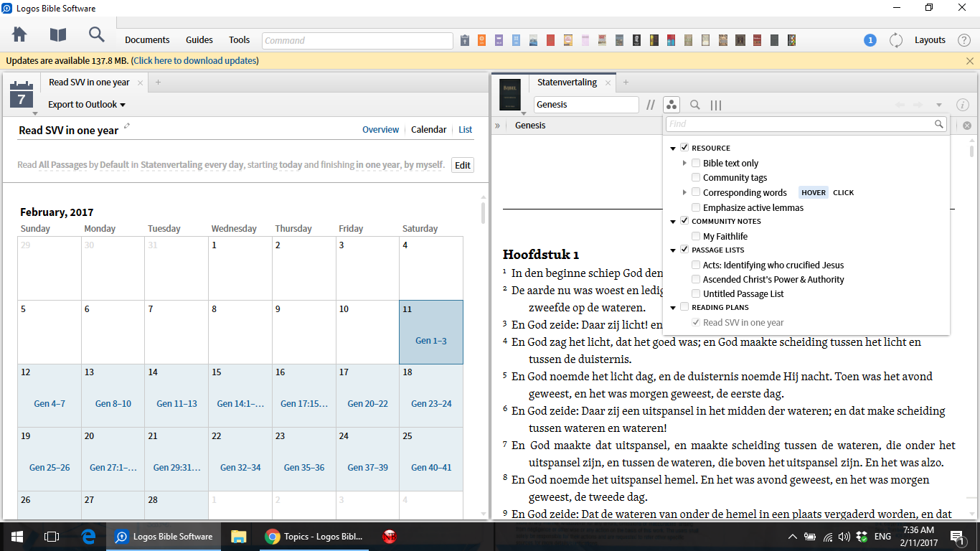This screenshot has width=980, height=551.
Task: Launch Microsoft Edge from taskbar
Action: (x=89, y=536)
